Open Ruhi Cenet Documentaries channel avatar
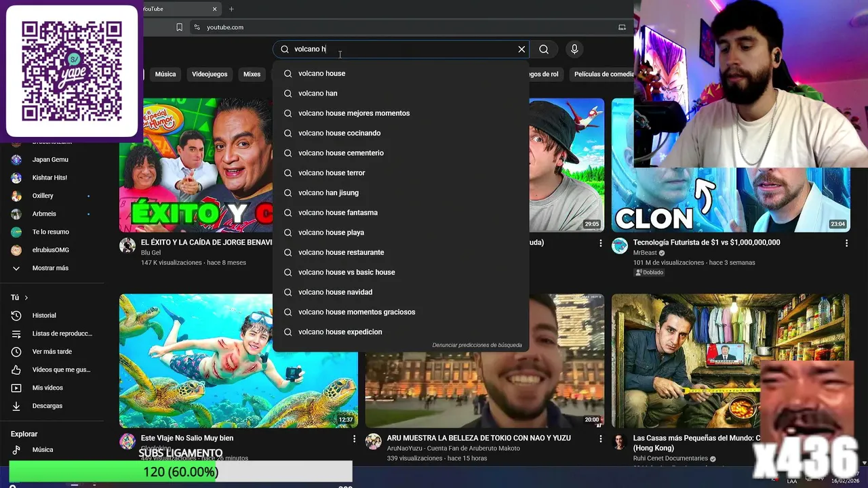The width and height of the screenshot is (868, 488). pos(620,442)
